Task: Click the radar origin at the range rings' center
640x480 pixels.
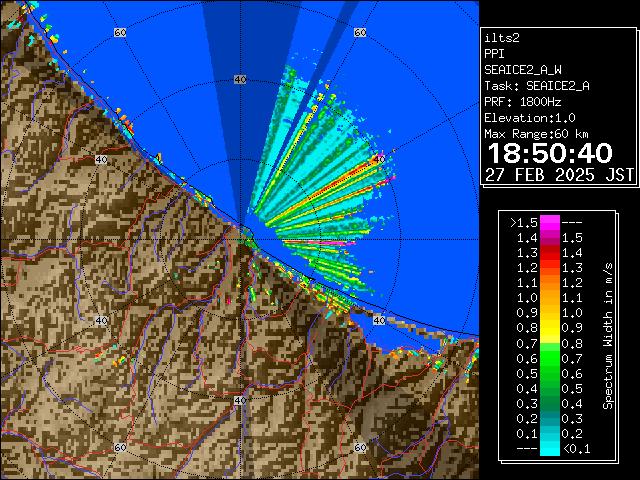Action: pos(240,240)
